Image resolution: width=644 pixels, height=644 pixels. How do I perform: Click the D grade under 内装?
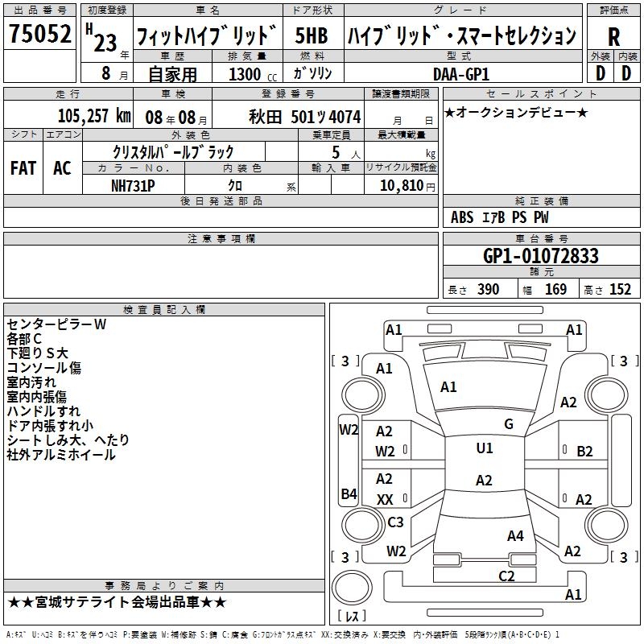pos(626,73)
